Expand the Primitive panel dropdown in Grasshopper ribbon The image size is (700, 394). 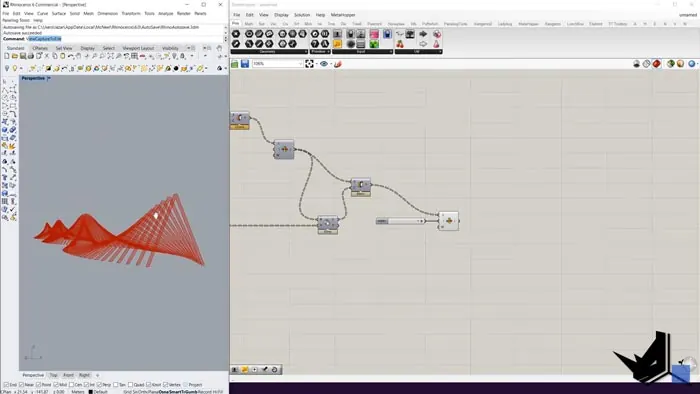tap(329, 52)
